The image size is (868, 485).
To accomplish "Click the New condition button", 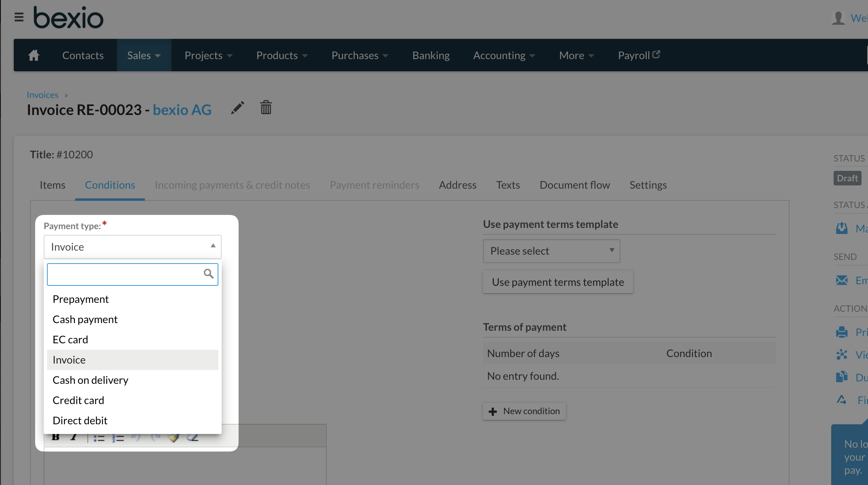I will tap(524, 411).
